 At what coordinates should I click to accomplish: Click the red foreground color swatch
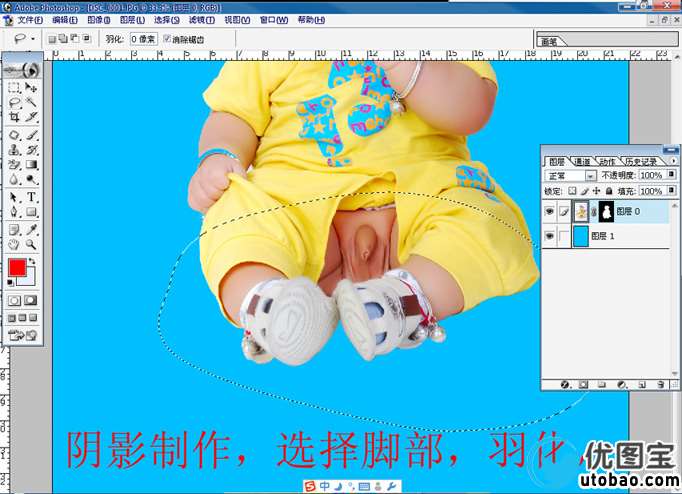pos(17,267)
